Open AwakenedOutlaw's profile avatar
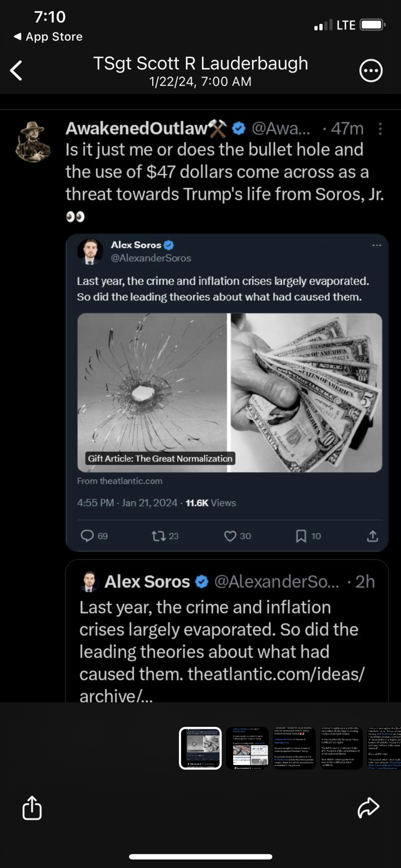Viewport: 401px width, 868px height. coord(33,142)
